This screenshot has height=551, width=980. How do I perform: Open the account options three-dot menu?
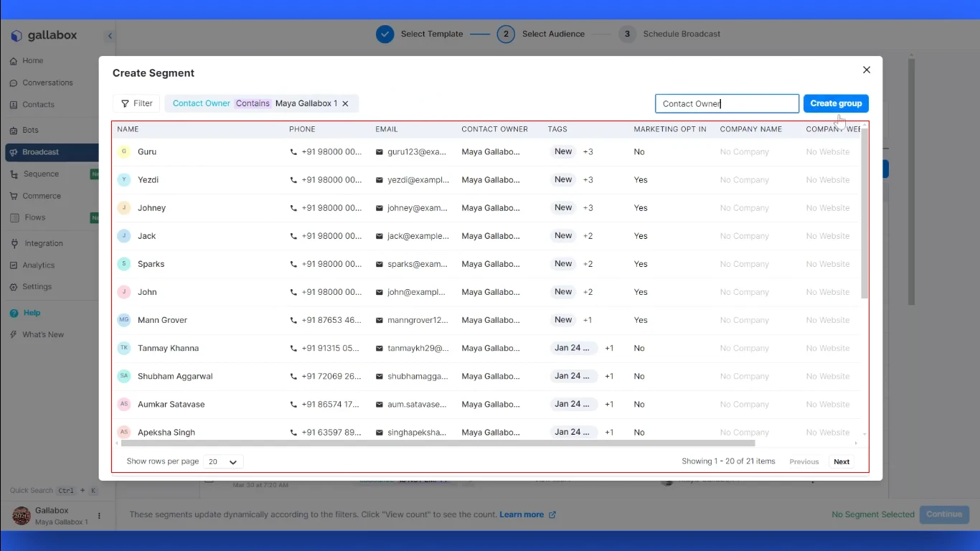pyautogui.click(x=100, y=516)
